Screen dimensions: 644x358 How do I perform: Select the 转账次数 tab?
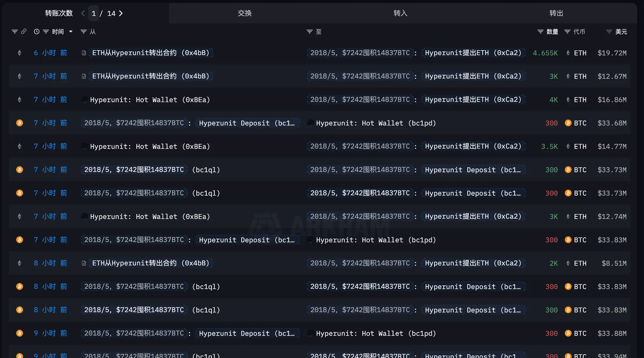click(x=59, y=13)
